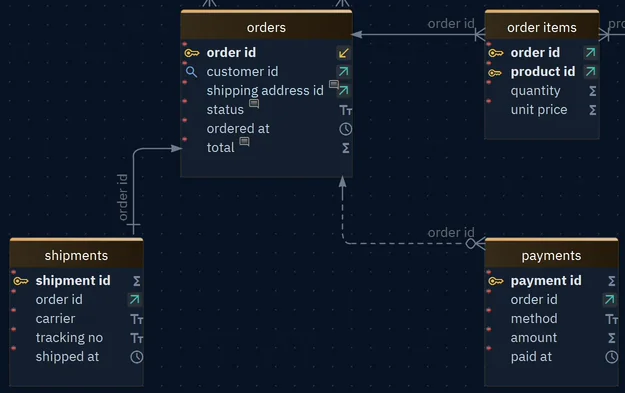This screenshot has height=393, width=625.
Task: Click the text type icon on carrier row
Action: (x=137, y=319)
